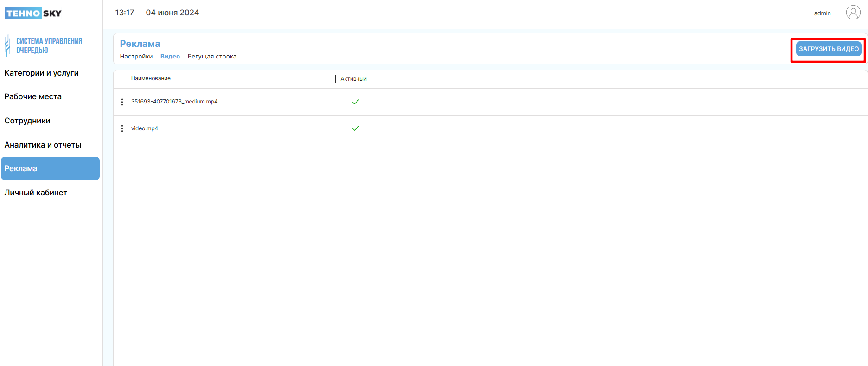
Task: Toggle active checkmark for 351693-407701673_medium.mp4
Action: pyautogui.click(x=355, y=102)
